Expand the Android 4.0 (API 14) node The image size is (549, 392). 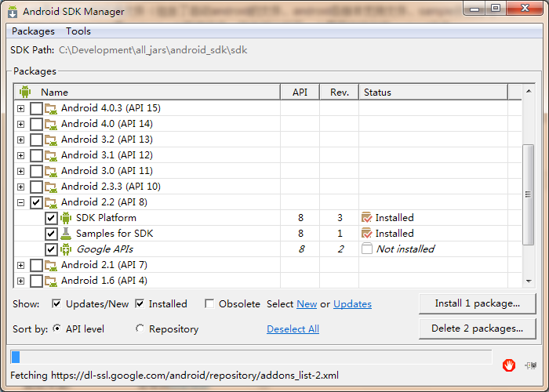(x=21, y=124)
